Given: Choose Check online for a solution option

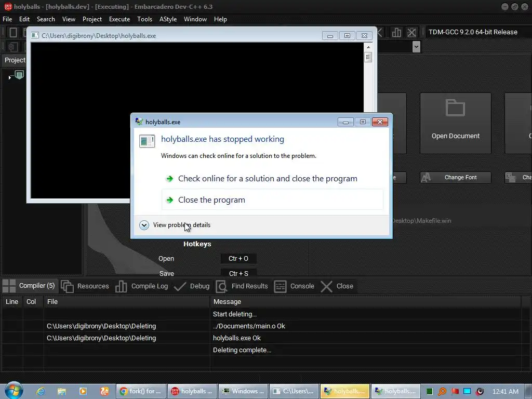Looking at the screenshot, I should click(x=272, y=179).
